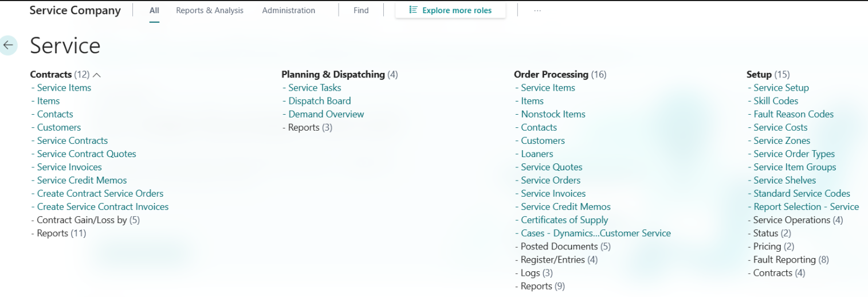
Task: Open the Dispatch Board link
Action: click(319, 101)
